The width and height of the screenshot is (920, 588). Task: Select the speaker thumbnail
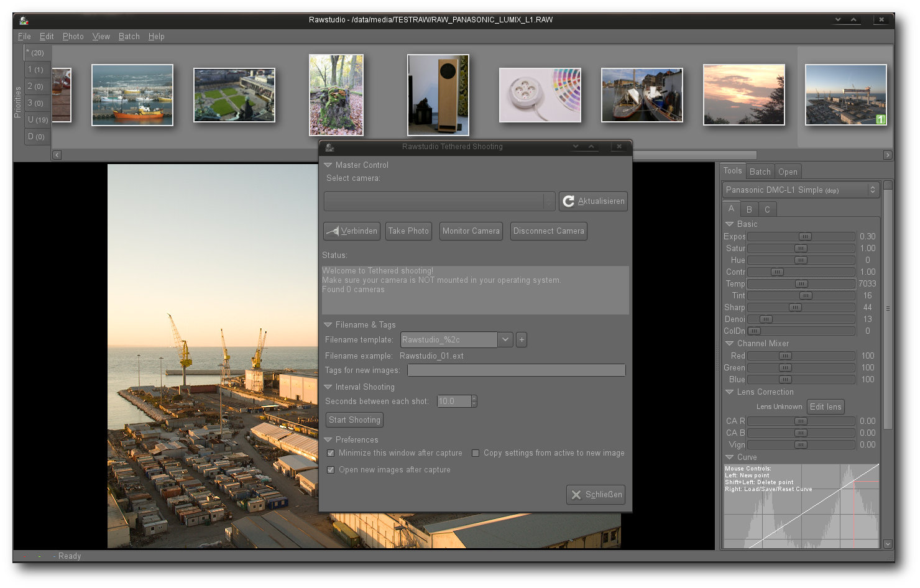pos(438,95)
